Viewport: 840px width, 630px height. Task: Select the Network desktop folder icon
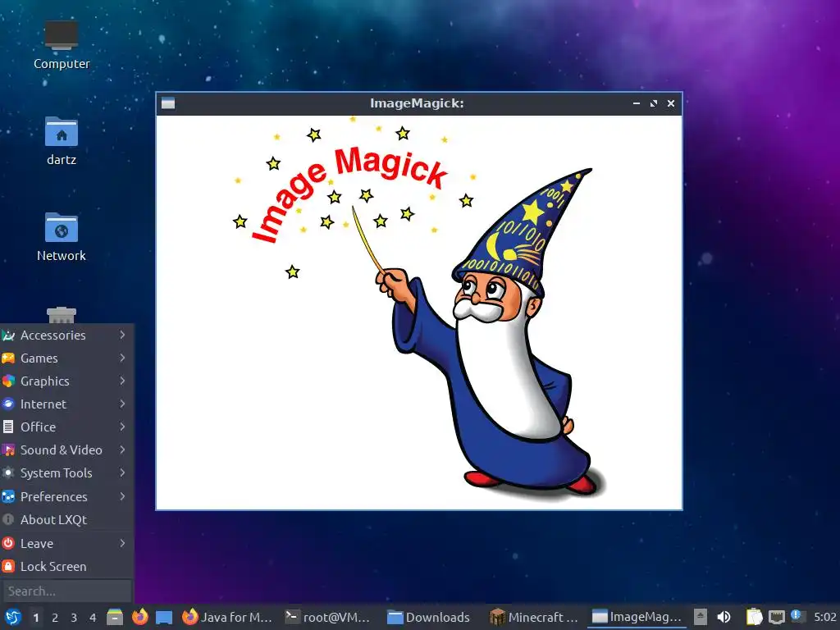click(x=61, y=237)
